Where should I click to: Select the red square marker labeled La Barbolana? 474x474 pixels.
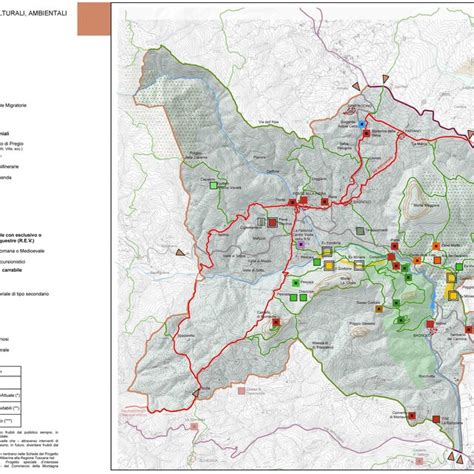[436, 419]
